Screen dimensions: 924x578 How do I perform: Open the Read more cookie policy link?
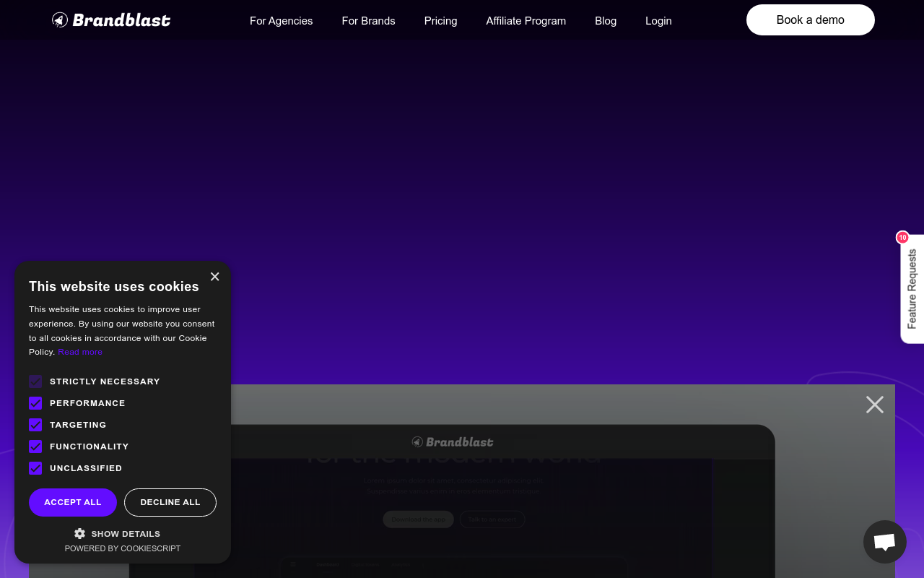[x=80, y=352]
